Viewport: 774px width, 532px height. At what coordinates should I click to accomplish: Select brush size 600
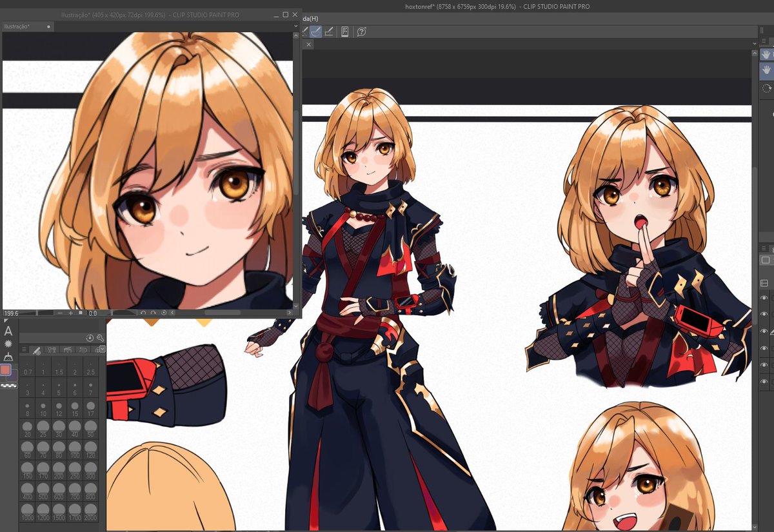click(59, 491)
